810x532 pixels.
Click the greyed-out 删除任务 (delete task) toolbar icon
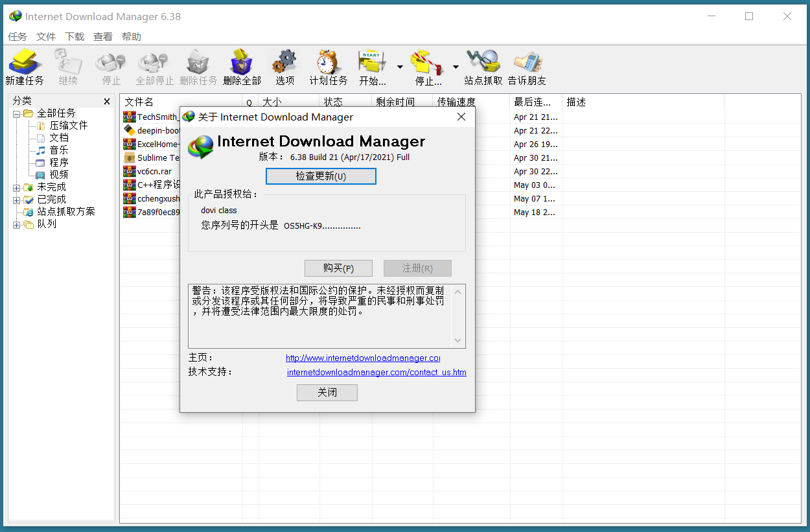tap(198, 62)
